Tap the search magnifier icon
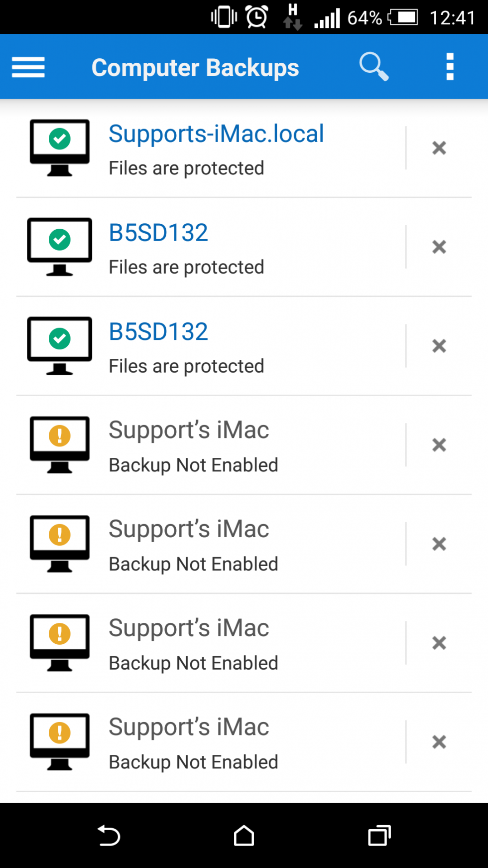This screenshot has width=488, height=868. tap(374, 67)
